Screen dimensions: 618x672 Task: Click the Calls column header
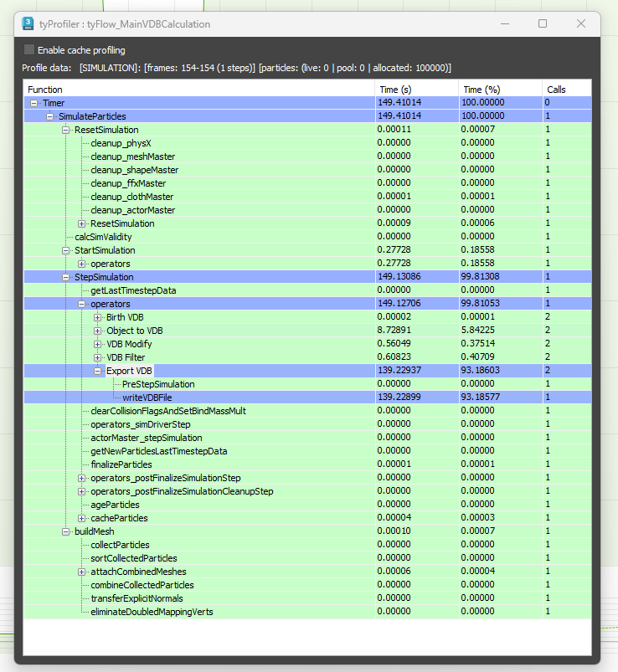[565, 89]
